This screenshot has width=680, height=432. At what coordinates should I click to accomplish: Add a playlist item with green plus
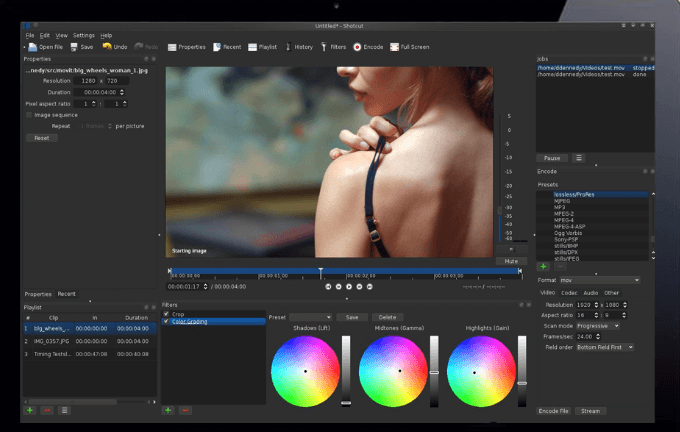[x=29, y=410]
